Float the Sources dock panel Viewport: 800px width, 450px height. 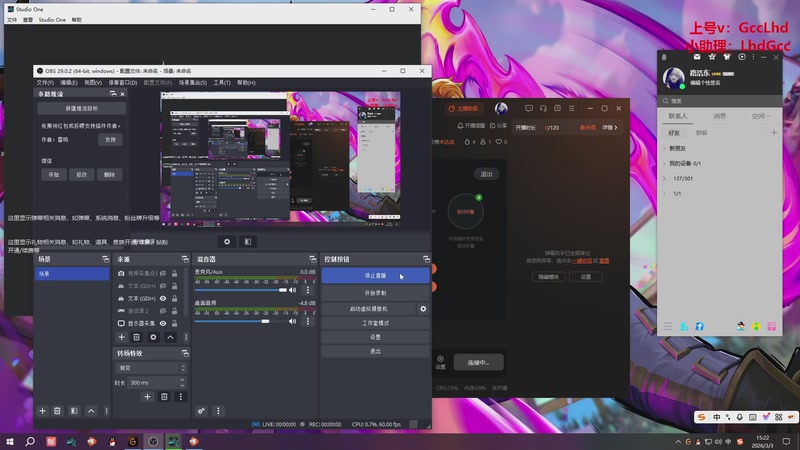(185, 259)
